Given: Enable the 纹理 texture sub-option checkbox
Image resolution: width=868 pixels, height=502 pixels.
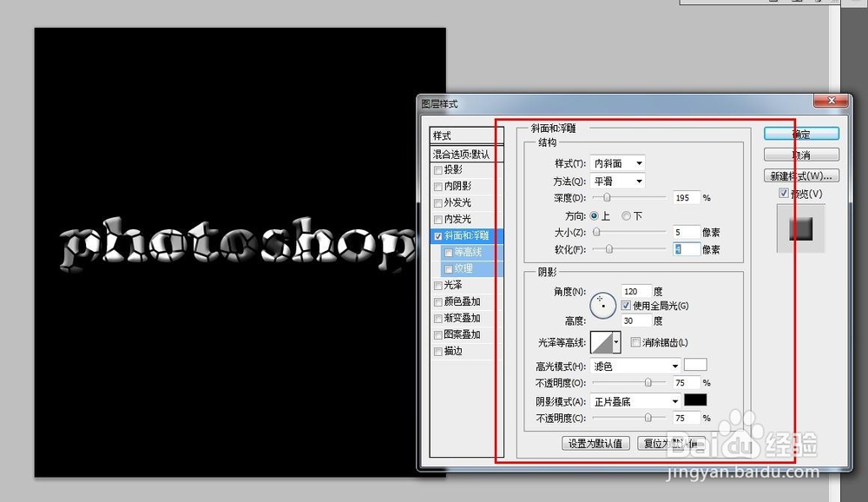Looking at the screenshot, I should point(449,269).
